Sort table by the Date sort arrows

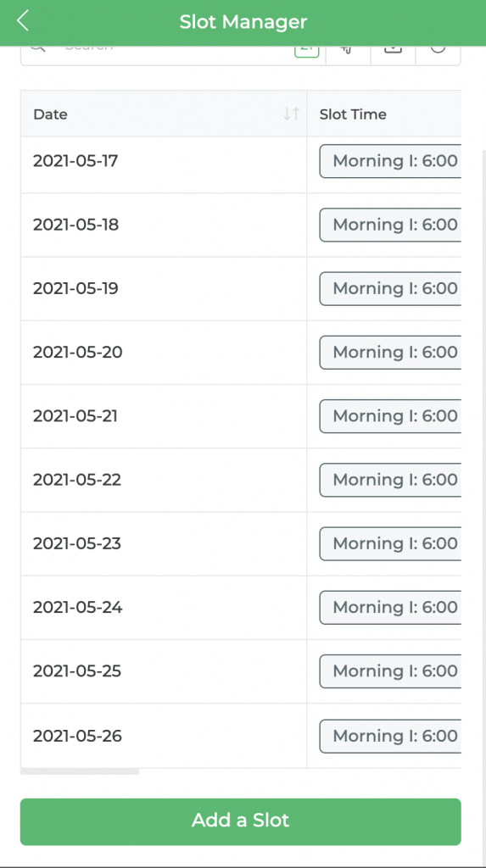pyautogui.click(x=292, y=114)
